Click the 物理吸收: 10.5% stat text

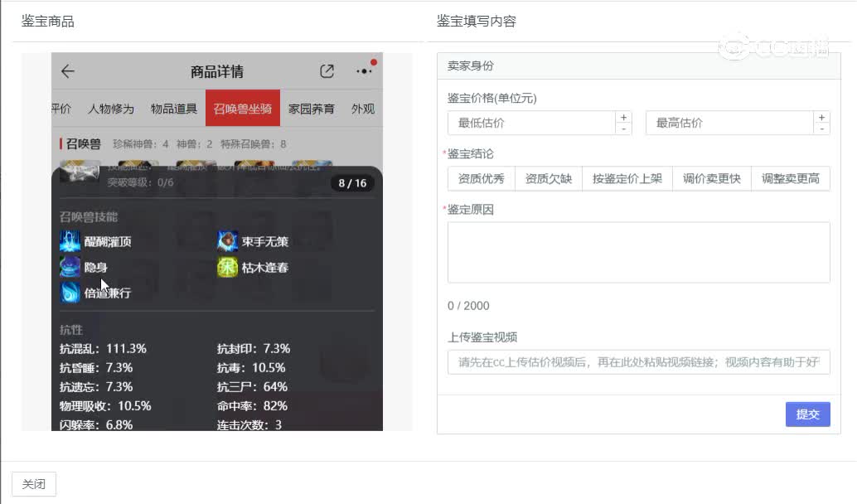pos(105,405)
